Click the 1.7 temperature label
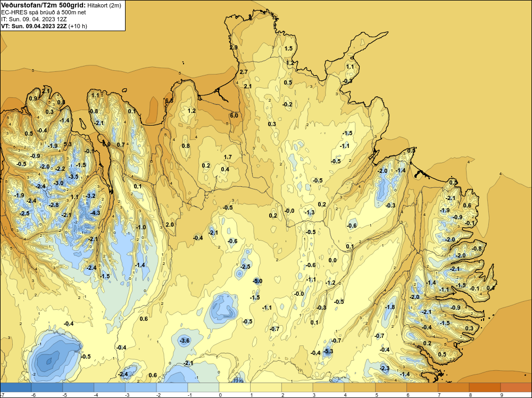532x398 pixels. (228, 157)
